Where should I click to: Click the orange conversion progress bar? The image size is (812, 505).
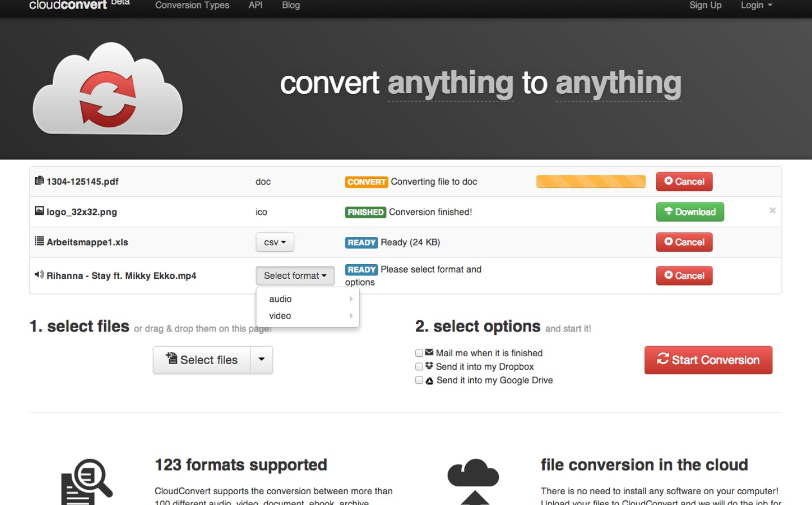click(590, 182)
